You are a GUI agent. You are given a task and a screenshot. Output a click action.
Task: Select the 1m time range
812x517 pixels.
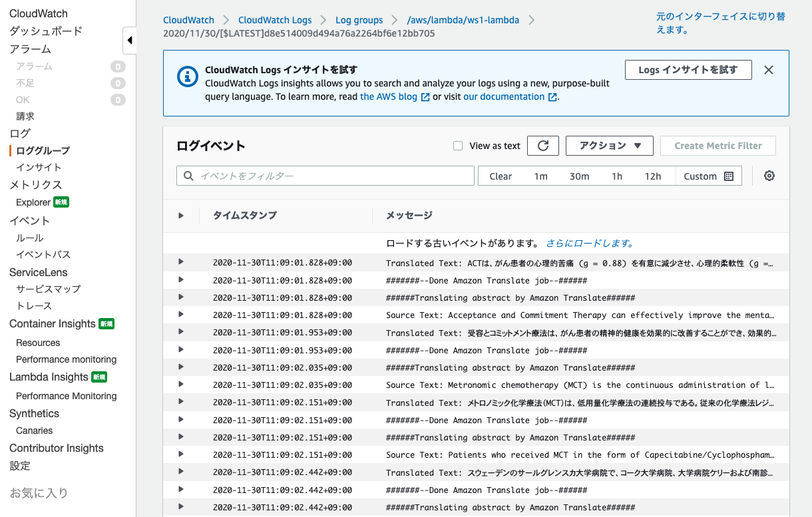pos(540,176)
